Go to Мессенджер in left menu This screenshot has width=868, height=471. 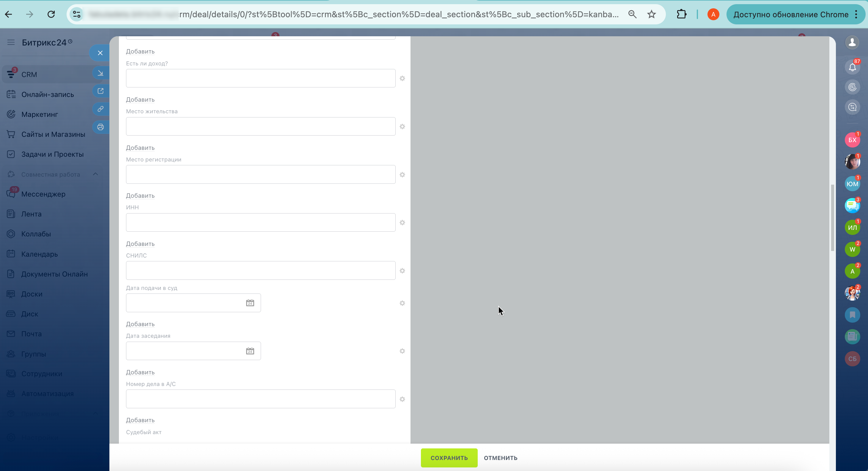(43, 194)
